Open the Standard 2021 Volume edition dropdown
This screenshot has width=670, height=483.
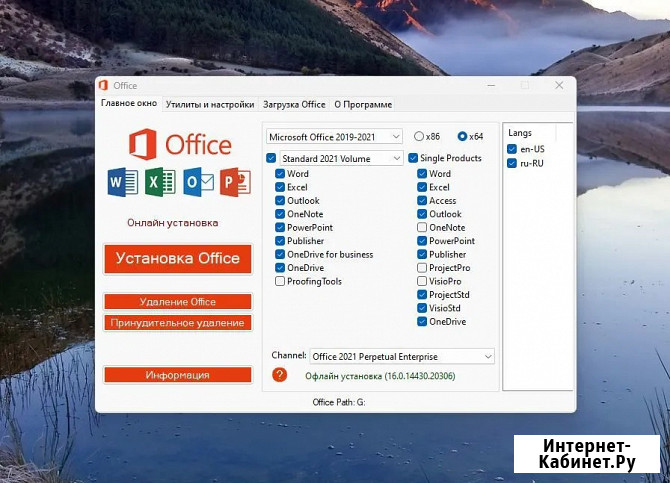(341, 159)
